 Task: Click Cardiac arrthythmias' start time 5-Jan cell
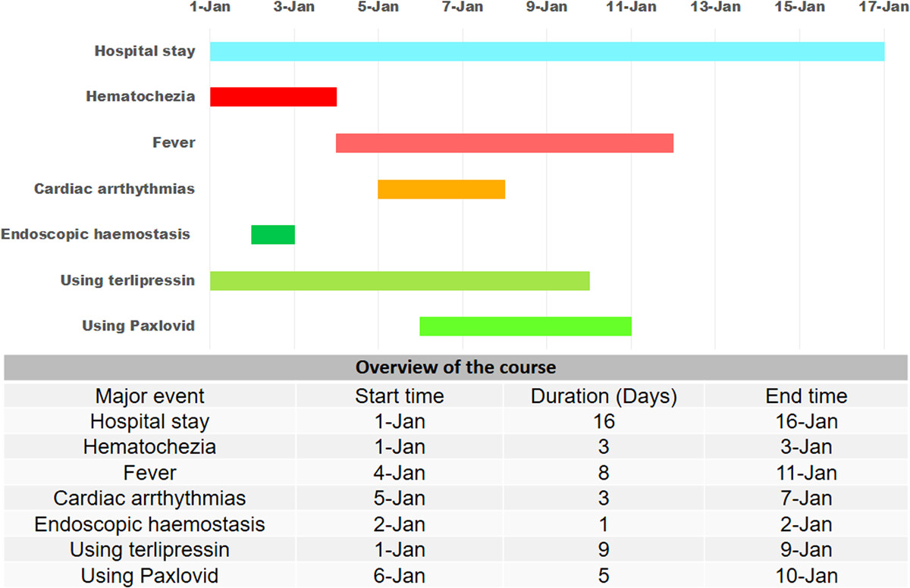pyautogui.click(x=400, y=499)
